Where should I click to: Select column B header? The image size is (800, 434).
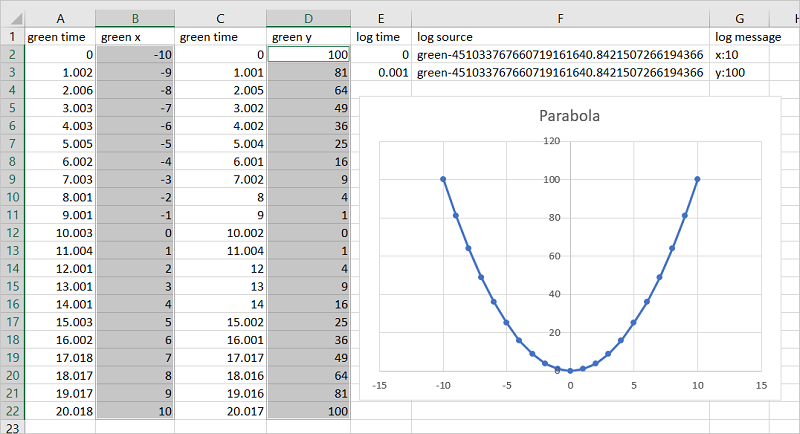click(138, 18)
